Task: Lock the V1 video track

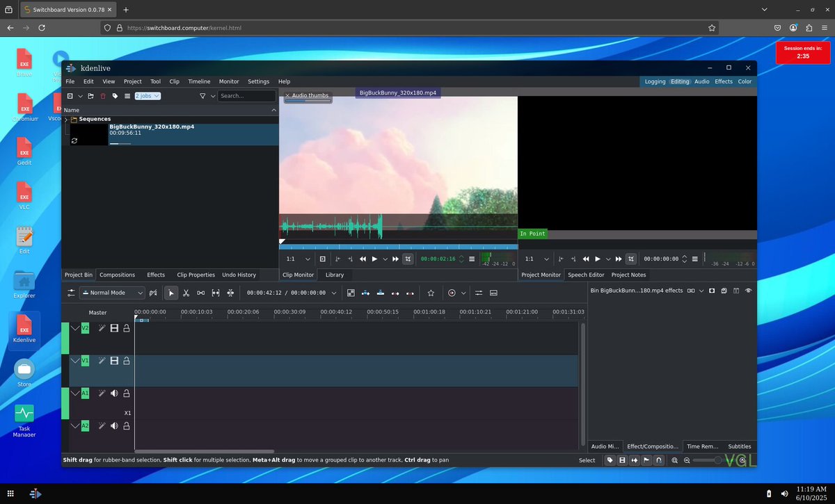Action: click(126, 360)
